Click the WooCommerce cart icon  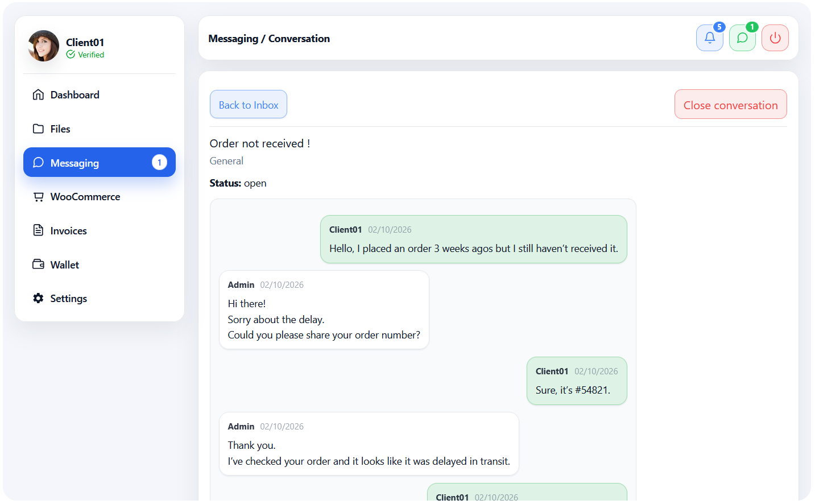38,197
